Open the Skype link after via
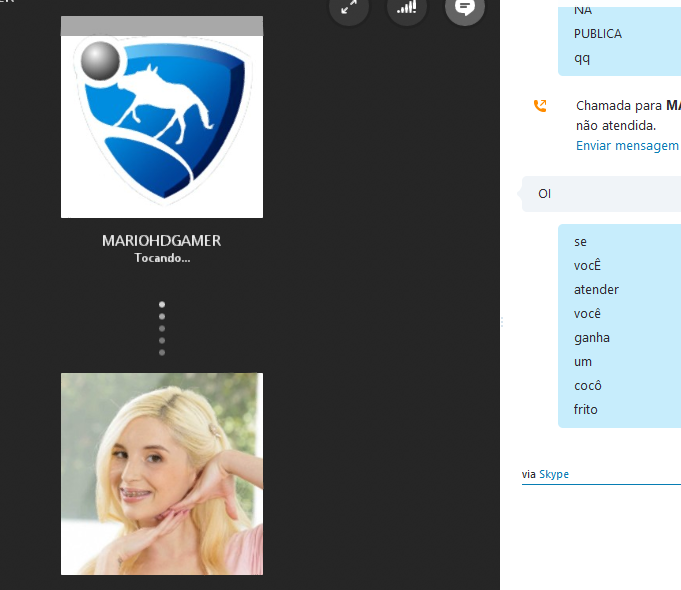The width and height of the screenshot is (681, 590). 554,474
